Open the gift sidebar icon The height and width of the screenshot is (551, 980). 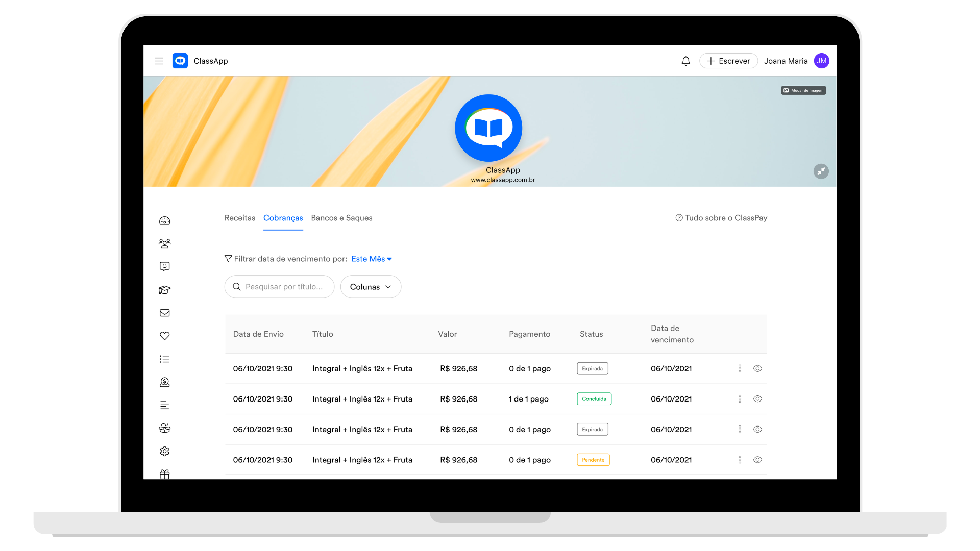click(164, 474)
